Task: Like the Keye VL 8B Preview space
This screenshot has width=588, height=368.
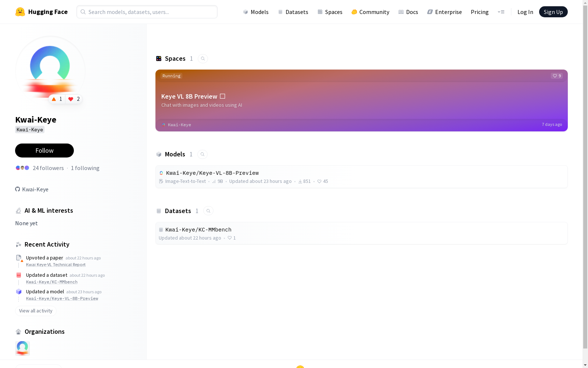Action: tap(557, 76)
